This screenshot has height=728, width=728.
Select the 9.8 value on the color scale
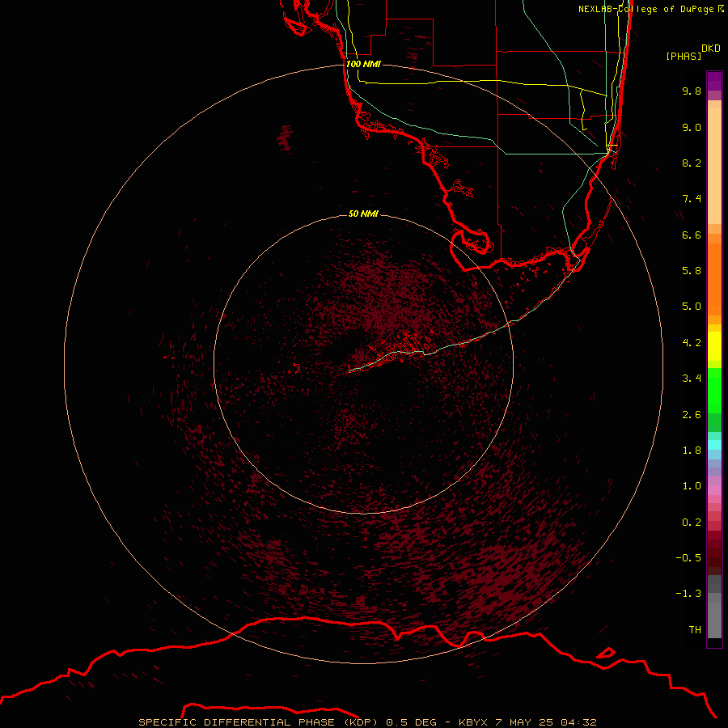coord(692,91)
